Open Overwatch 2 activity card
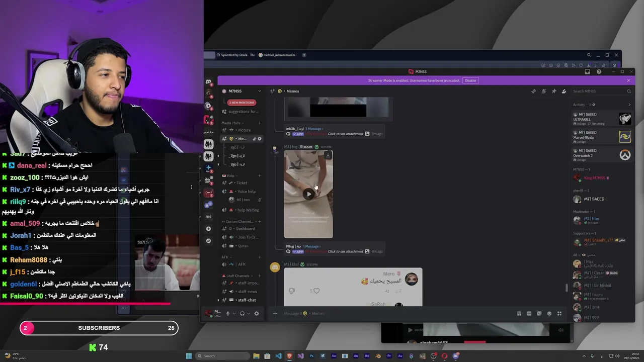Screen dimensions: 644x362 (602, 155)
